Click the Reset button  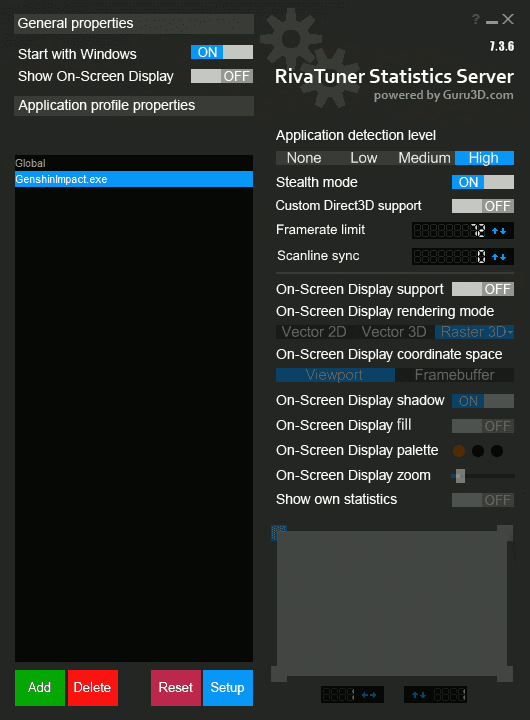[176, 688]
